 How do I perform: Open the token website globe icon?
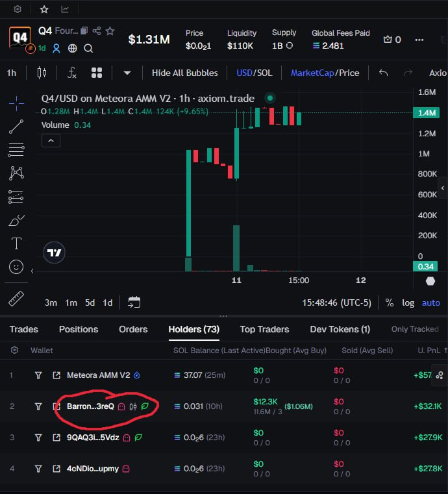(73, 48)
